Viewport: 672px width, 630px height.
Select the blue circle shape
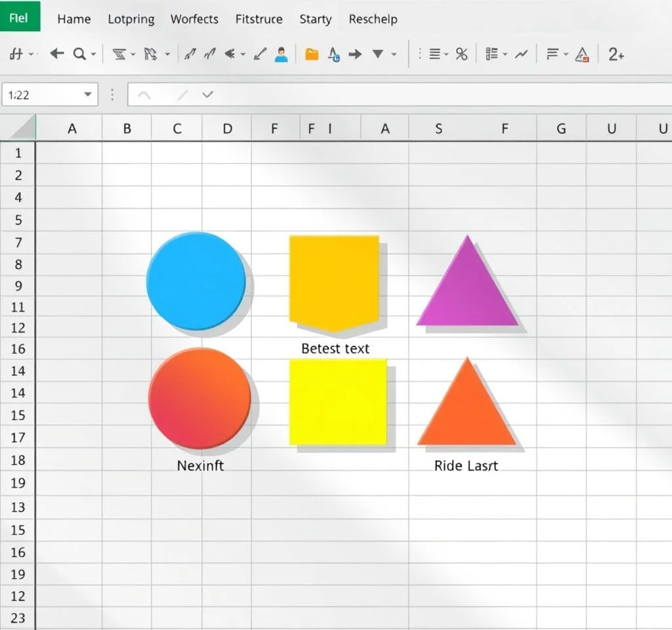click(196, 280)
